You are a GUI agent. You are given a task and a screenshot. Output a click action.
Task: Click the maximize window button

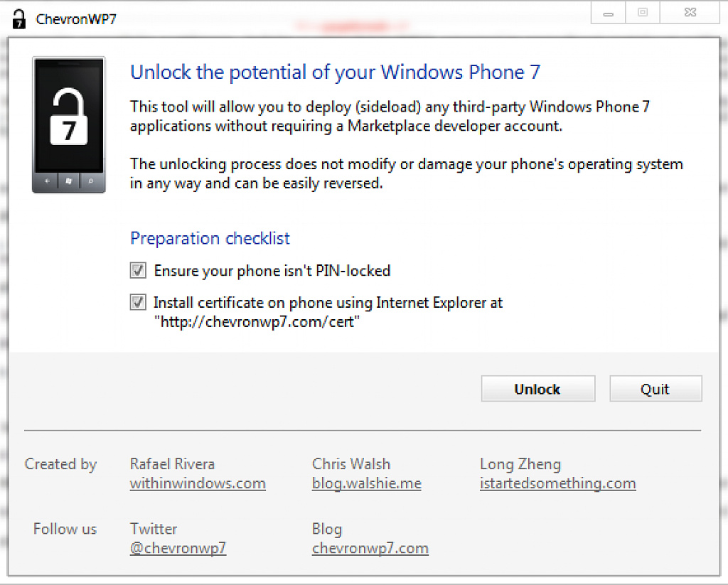(643, 13)
